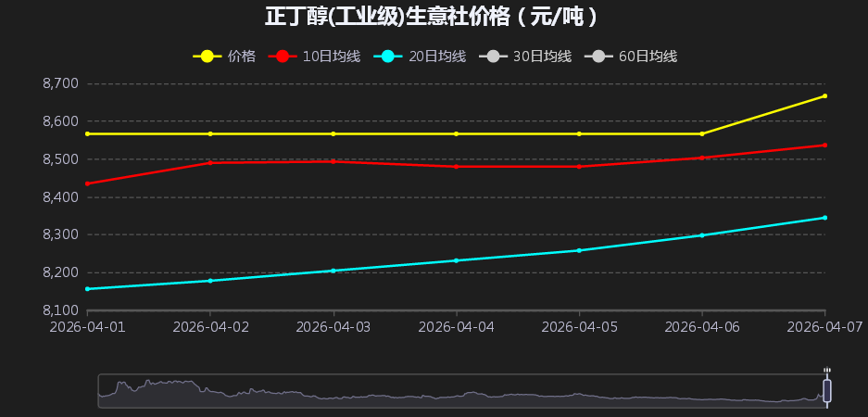The image size is (868, 417).
Task: Click the red 10日均线 point on 2026-04-01
Action: tap(88, 183)
